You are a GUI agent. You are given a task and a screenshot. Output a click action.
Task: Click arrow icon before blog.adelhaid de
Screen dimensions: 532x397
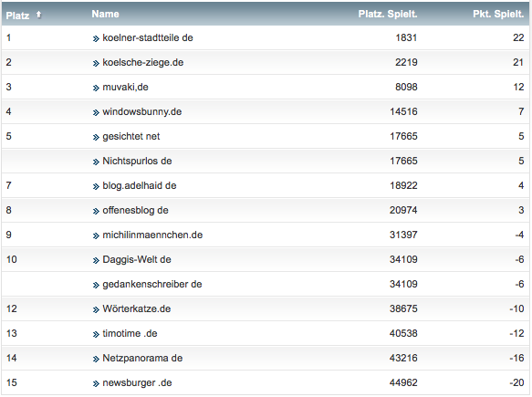click(96, 186)
